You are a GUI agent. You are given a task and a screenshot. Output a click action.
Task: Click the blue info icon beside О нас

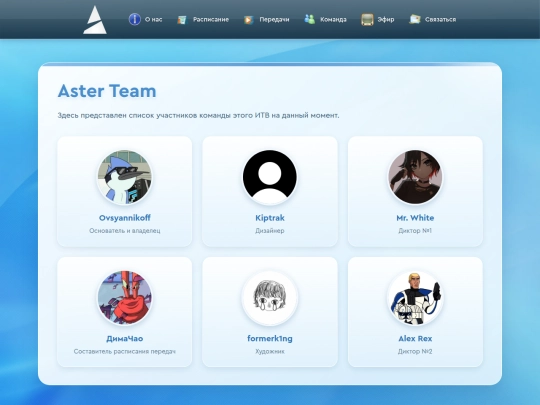click(x=135, y=19)
